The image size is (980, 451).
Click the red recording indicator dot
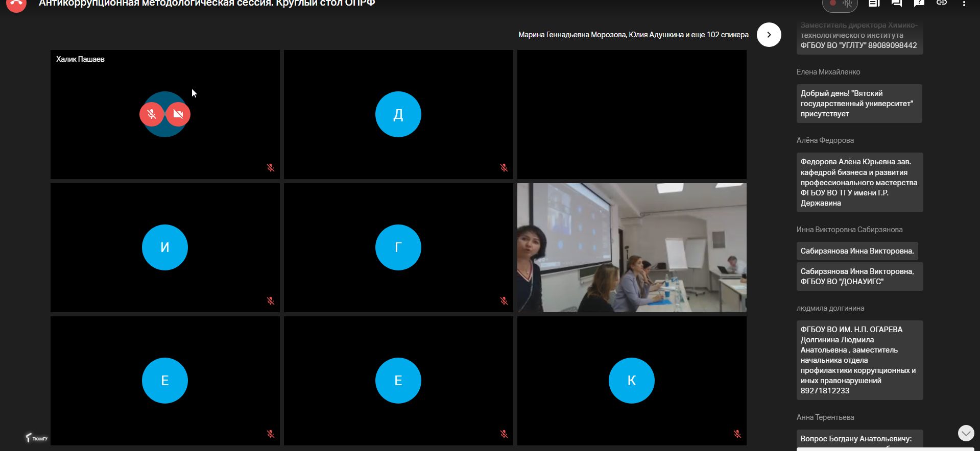point(833,4)
